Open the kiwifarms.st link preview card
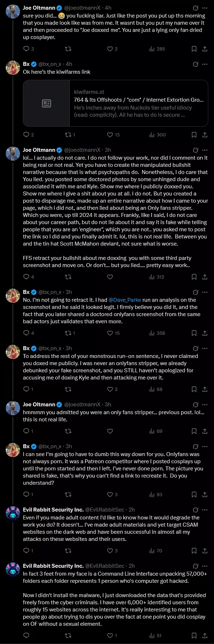The height and width of the screenshot is (644, 214). point(115,103)
